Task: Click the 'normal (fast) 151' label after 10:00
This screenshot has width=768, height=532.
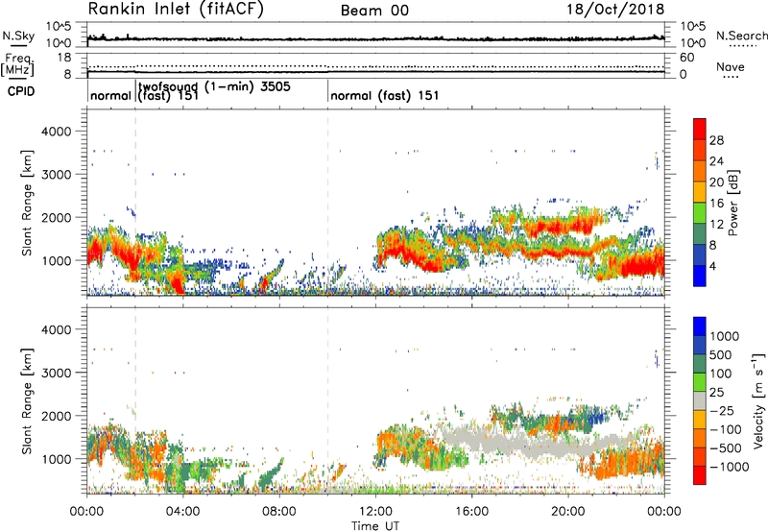Action: pyautogui.click(x=385, y=95)
